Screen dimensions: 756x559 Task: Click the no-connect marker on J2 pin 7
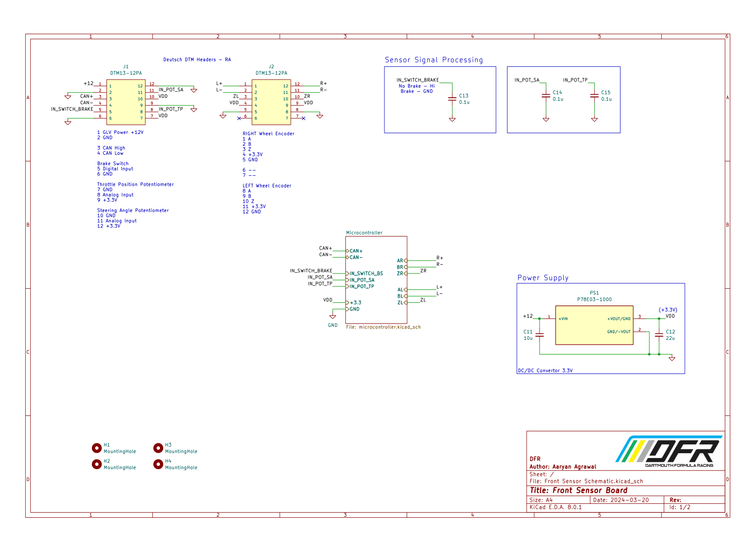click(304, 118)
